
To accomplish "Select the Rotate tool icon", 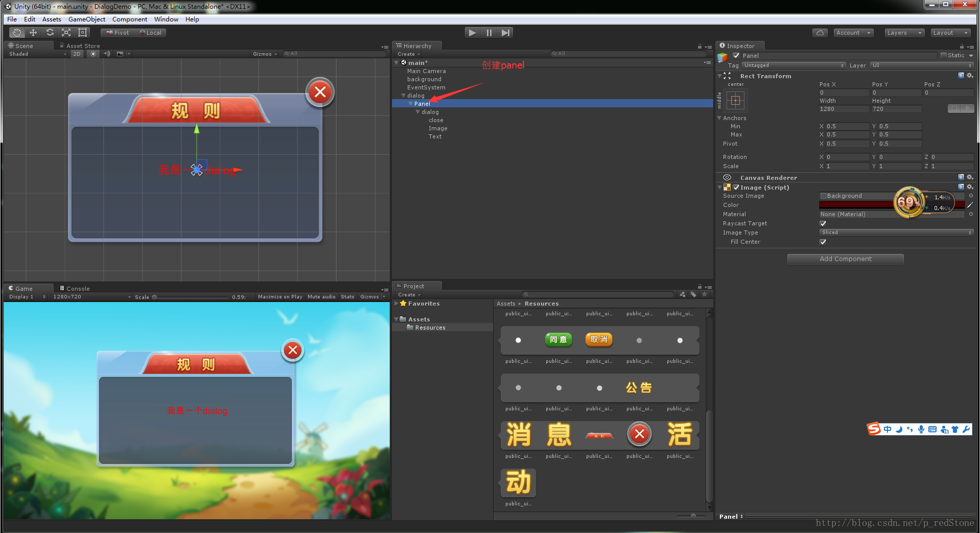I will 50,33.
